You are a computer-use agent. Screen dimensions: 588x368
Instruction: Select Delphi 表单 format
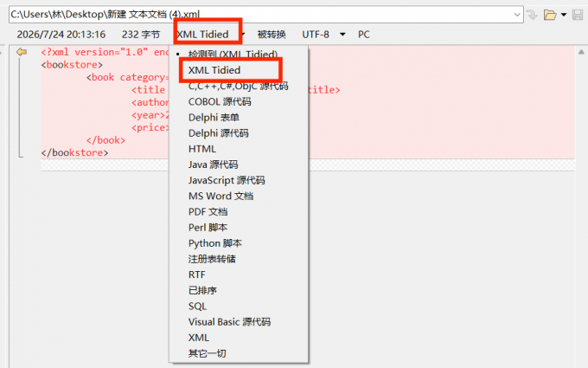coord(214,118)
